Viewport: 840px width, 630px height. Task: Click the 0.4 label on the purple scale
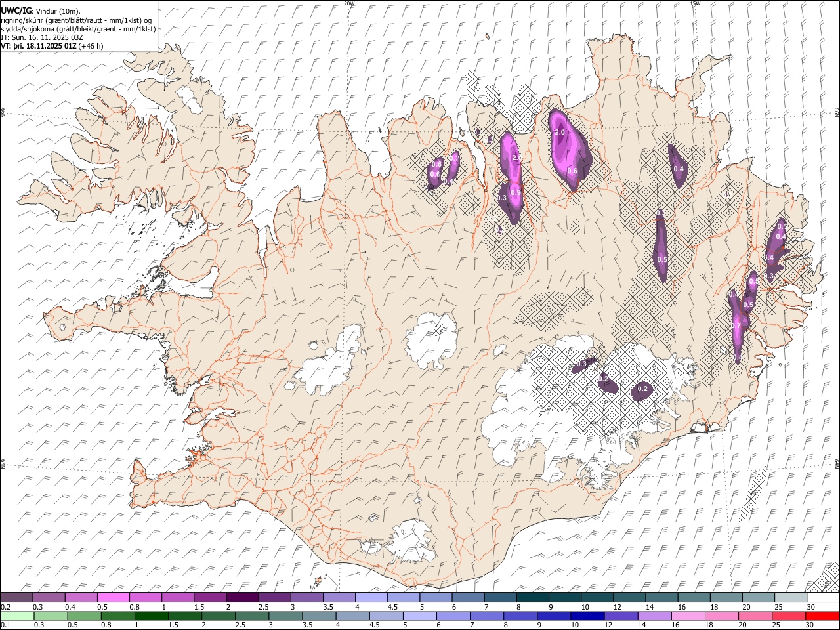pyautogui.click(x=70, y=607)
